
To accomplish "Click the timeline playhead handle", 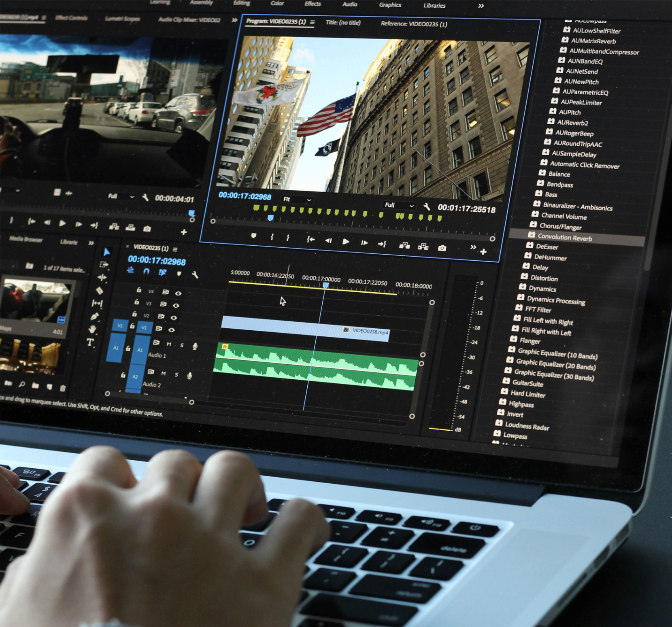I will point(325,285).
